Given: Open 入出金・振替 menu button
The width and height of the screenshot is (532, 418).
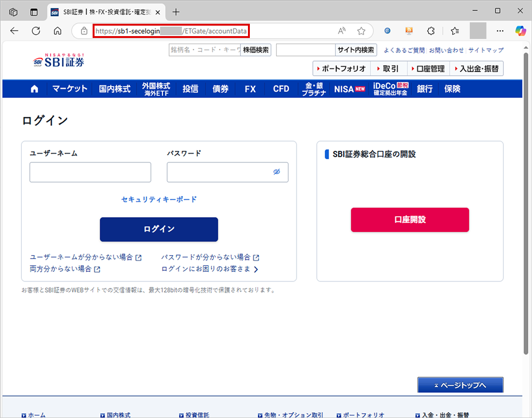Looking at the screenshot, I should [476, 68].
